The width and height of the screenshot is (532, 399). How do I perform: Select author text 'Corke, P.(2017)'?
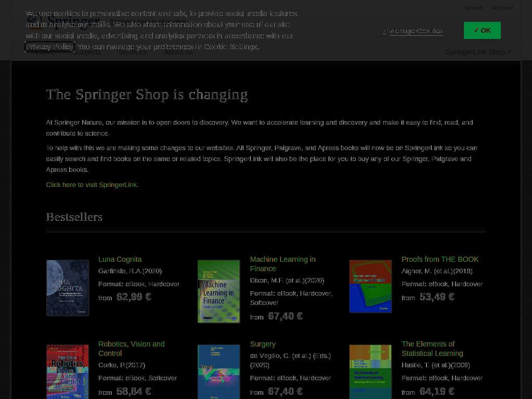pos(122,365)
